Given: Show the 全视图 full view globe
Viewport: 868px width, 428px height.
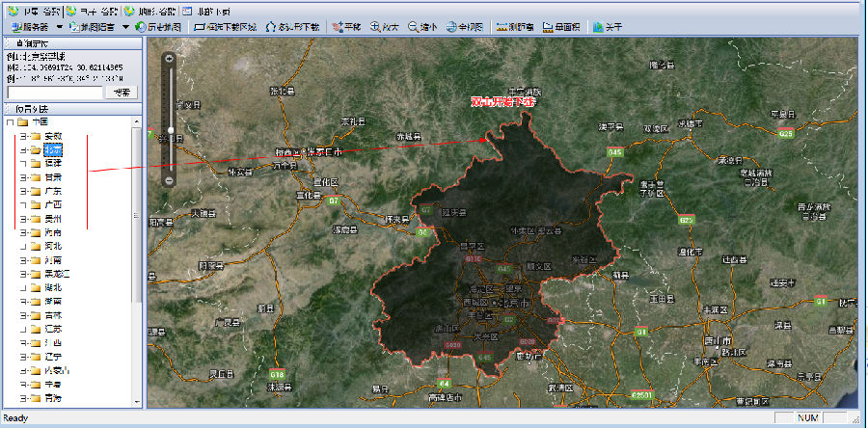Looking at the screenshot, I should pos(466,26).
